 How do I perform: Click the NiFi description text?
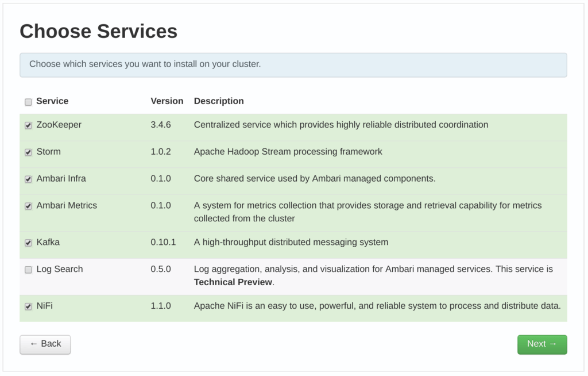pos(377,306)
